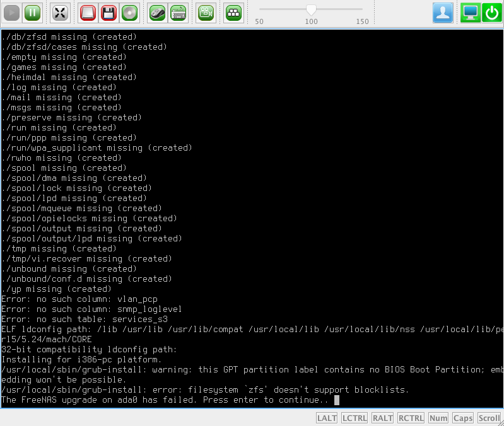Click the "Error: no such column: vlan_pcp" line
The width and height of the screenshot is (504, 426).
[79, 299]
